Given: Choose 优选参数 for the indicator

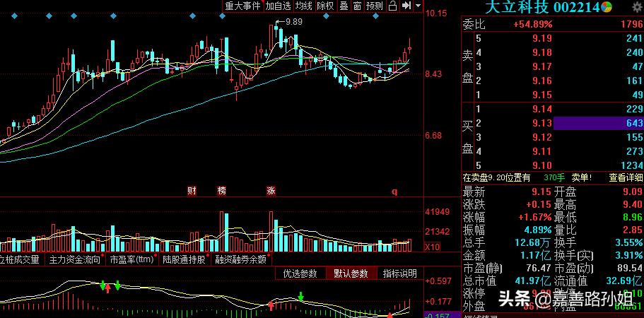Looking at the screenshot, I should 300,273.
